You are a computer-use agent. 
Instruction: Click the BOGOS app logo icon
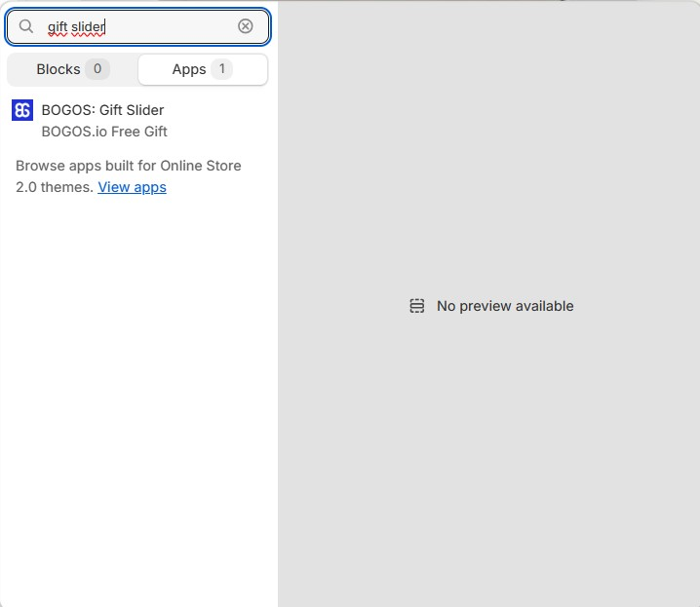point(22,110)
